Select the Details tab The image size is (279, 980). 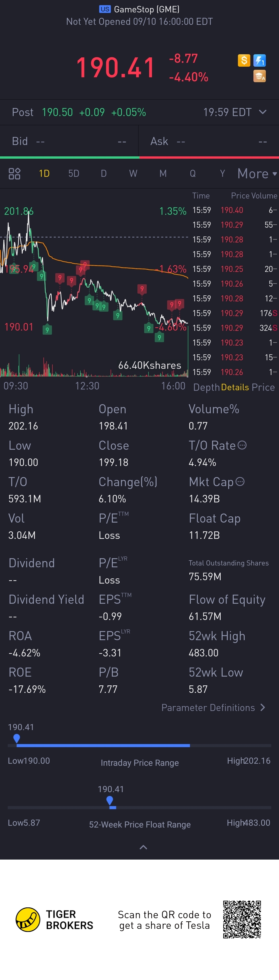235,387
